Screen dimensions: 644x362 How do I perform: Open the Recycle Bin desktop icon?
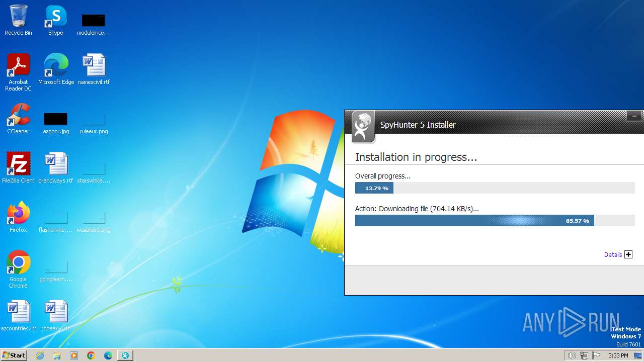click(18, 20)
